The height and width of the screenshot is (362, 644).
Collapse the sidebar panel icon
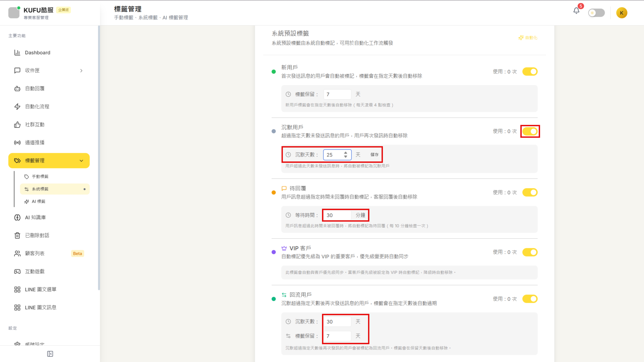50,354
